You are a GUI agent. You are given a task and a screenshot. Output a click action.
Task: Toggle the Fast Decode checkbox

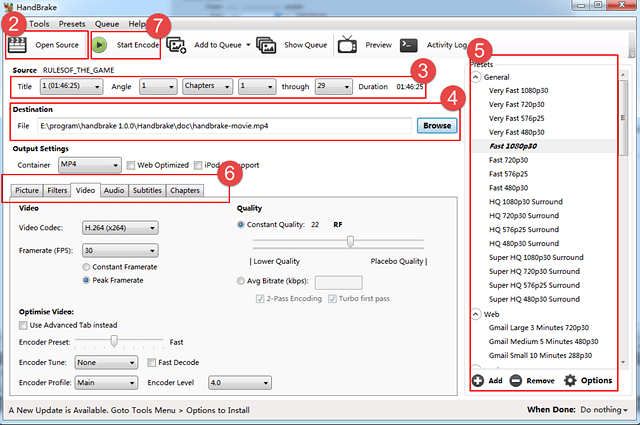pyautogui.click(x=152, y=362)
